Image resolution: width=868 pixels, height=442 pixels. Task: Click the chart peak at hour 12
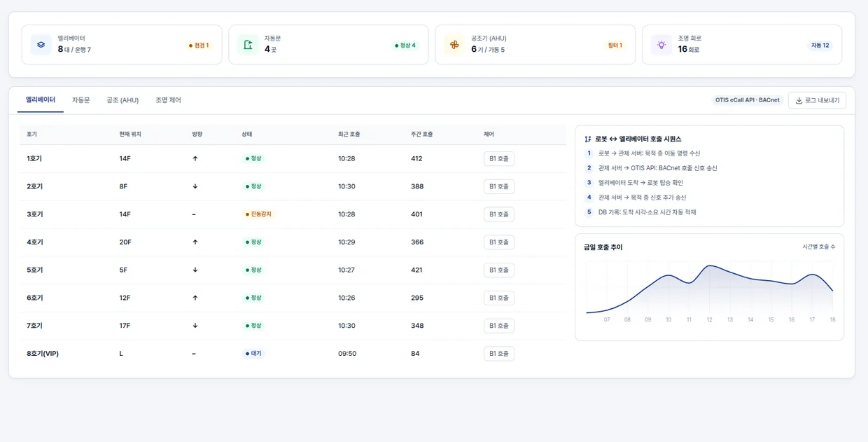(x=710, y=265)
